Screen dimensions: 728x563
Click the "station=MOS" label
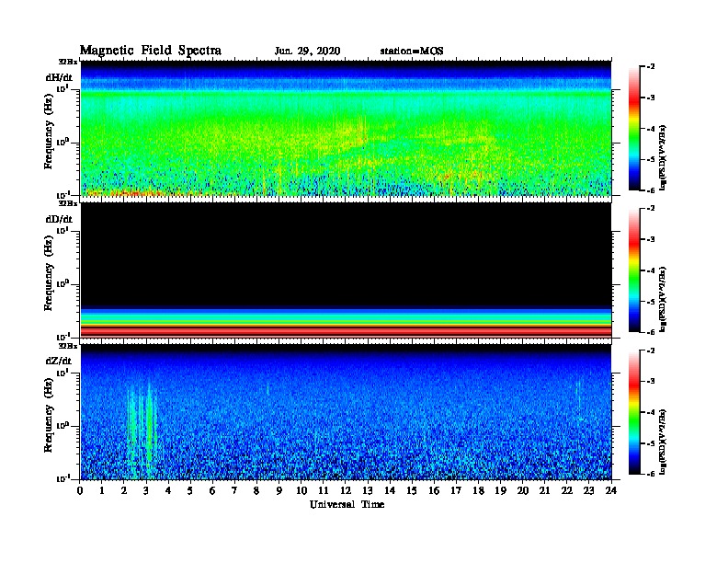point(412,52)
